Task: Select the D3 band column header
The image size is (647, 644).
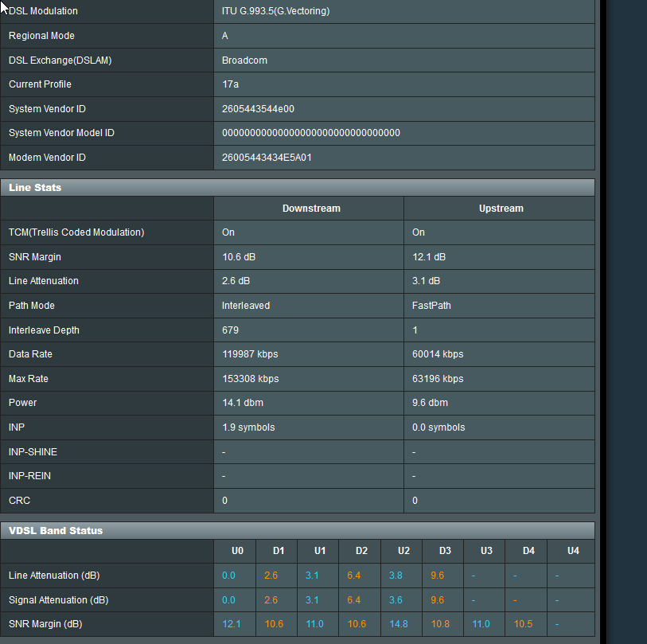Action: [x=445, y=551]
